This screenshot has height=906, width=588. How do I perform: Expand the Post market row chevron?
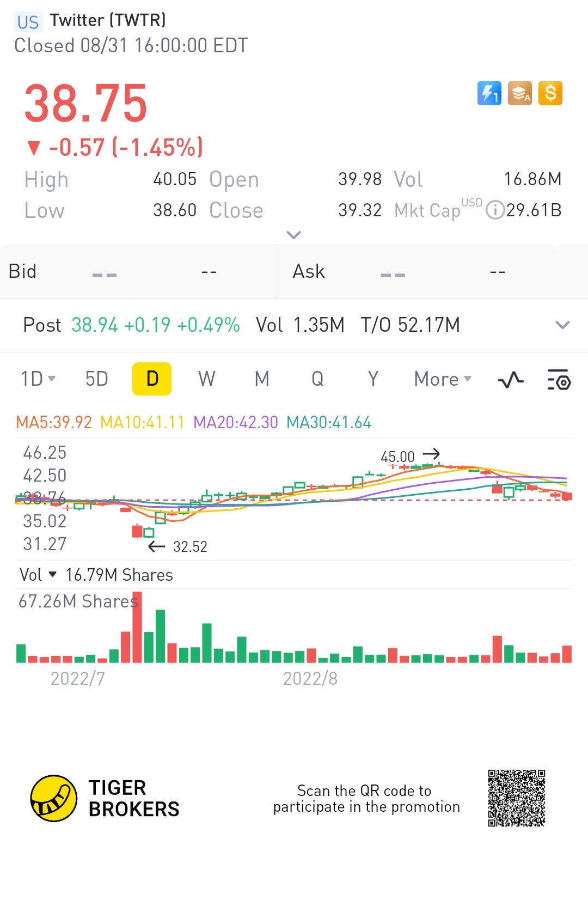(562, 325)
